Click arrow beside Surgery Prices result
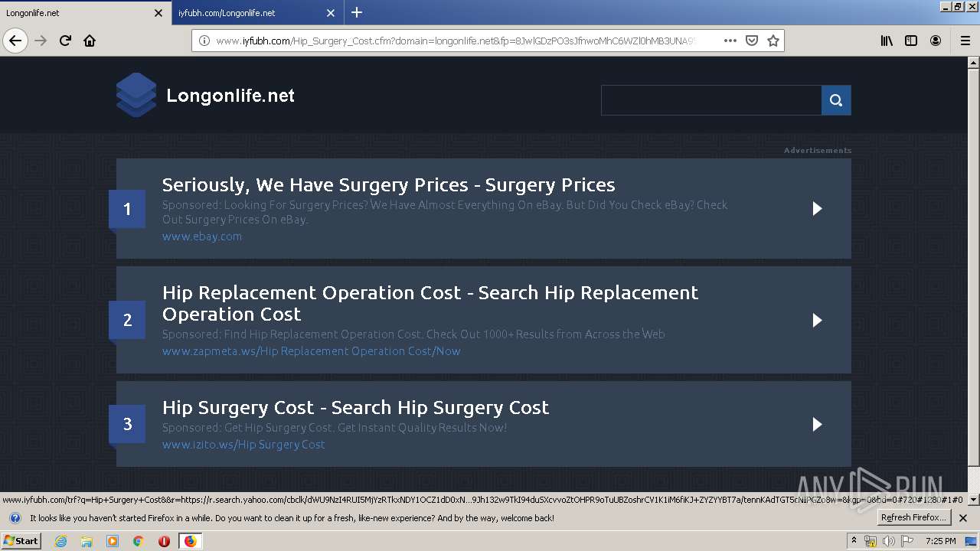The width and height of the screenshot is (980, 551). tap(817, 208)
